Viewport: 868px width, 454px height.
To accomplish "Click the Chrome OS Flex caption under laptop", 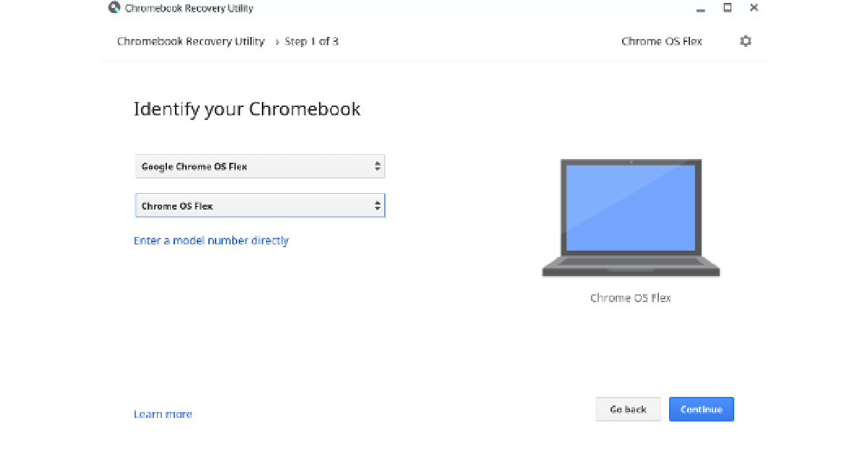I will click(631, 298).
